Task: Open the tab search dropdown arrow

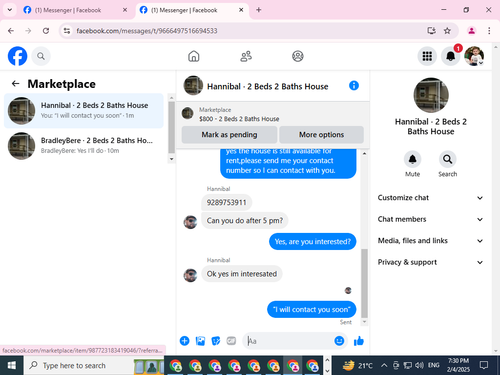Action: click(x=10, y=10)
